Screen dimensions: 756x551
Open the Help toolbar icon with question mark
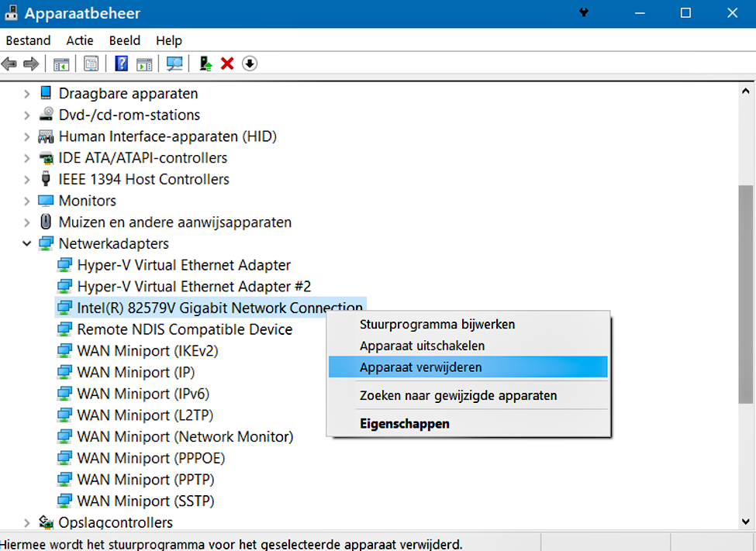pos(122,64)
